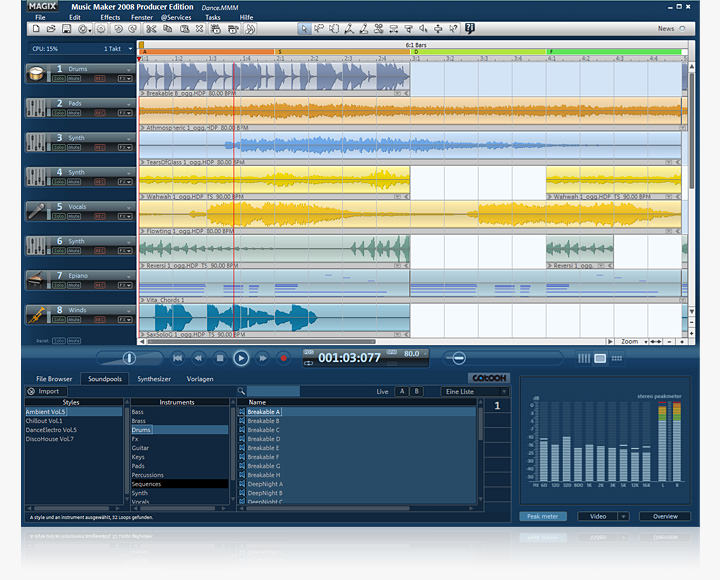The height and width of the screenshot is (580, 720).
Task: Click the Drums track instrument icon
Action: pos(36,73)
